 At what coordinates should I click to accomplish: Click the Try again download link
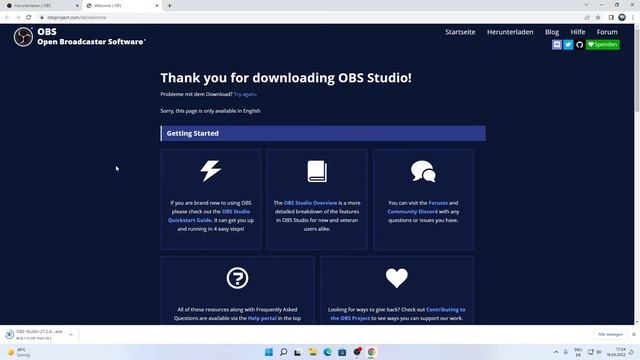[244, 94]
